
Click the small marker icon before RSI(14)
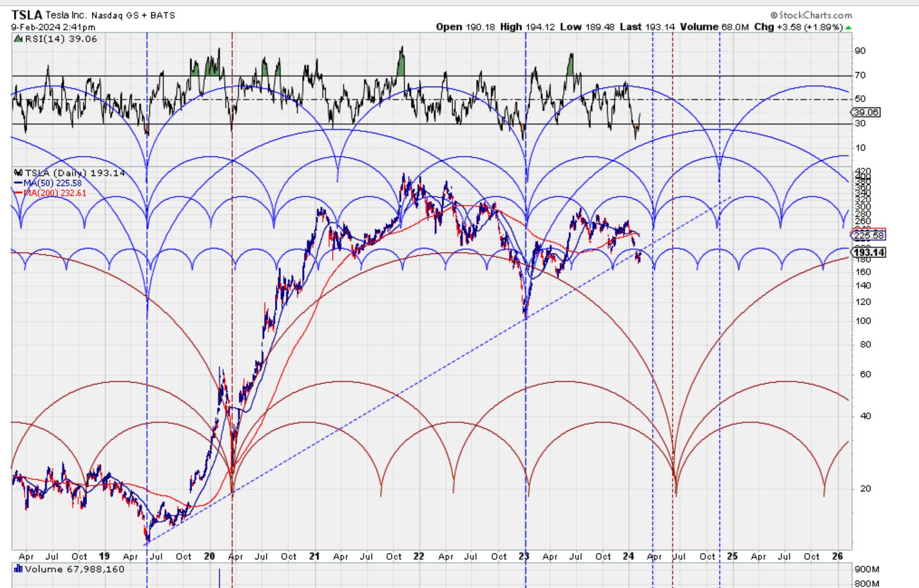click(x=18, y=39)
